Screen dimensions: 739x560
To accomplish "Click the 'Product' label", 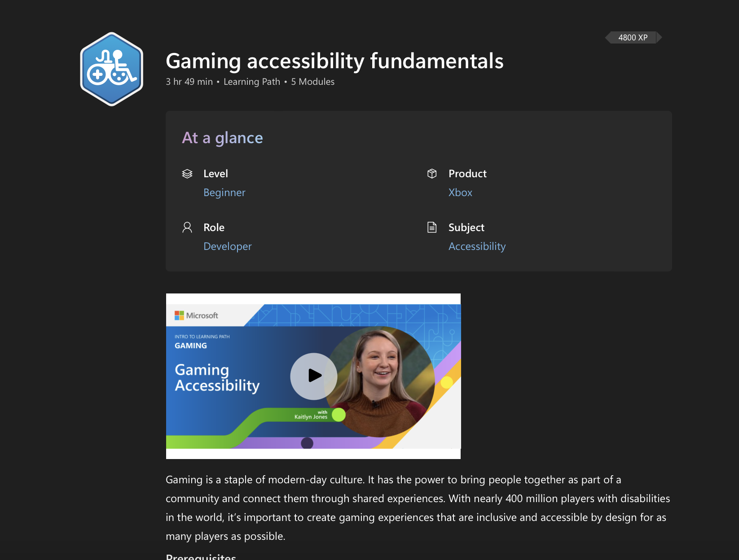I will (x=467, y=174).
